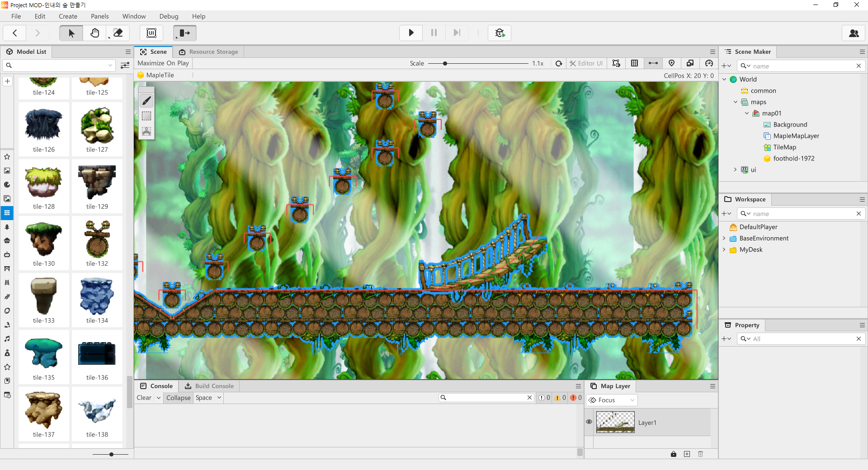Toggle warning filter in console
Viewport: 868px width, 470px height.
(560, 398)
